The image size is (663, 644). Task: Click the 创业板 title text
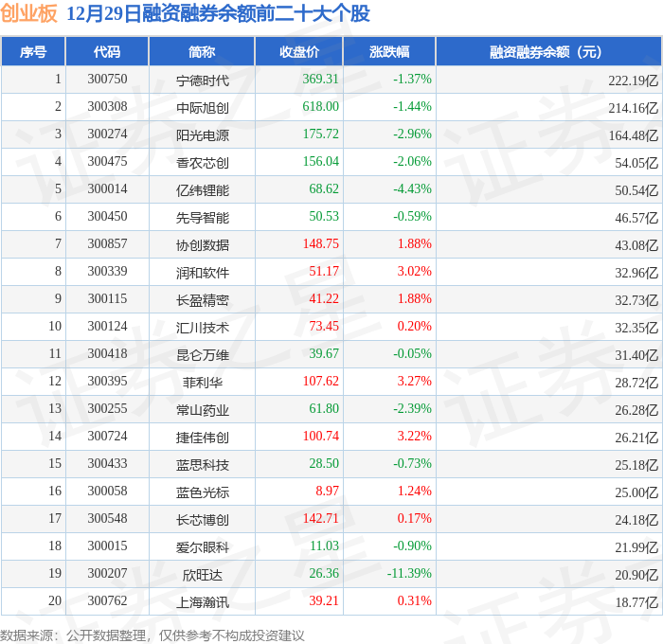coord(28,13)
